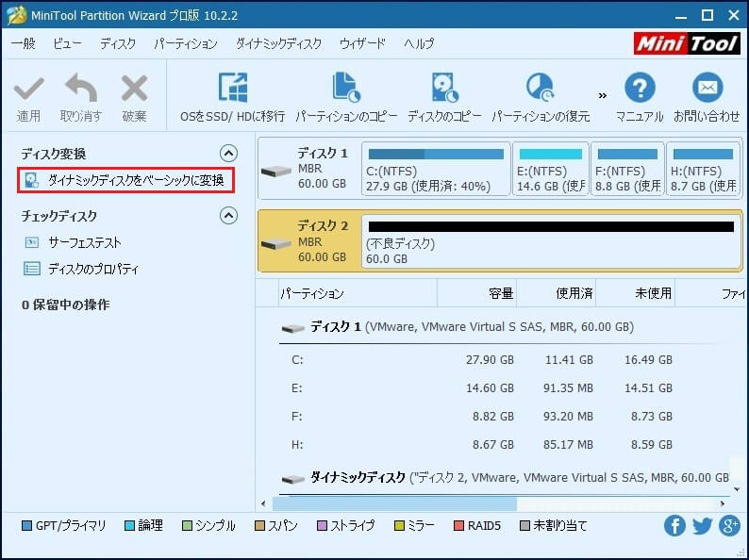Click the 適用 (Apply) checkmark icon
Screen dimensions: 749x560
28,89
